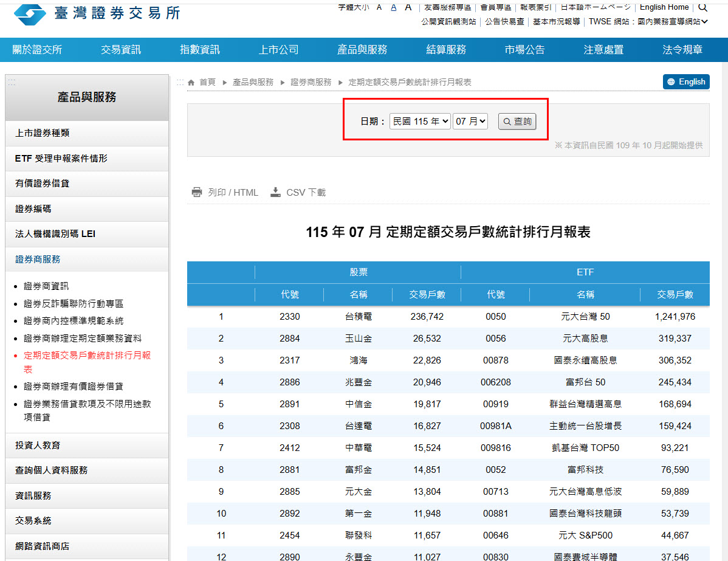The width and height of the screenshot is (728, 561).
Task: Collapse 證券商服務 sidebar section
Action: (87, 259)
